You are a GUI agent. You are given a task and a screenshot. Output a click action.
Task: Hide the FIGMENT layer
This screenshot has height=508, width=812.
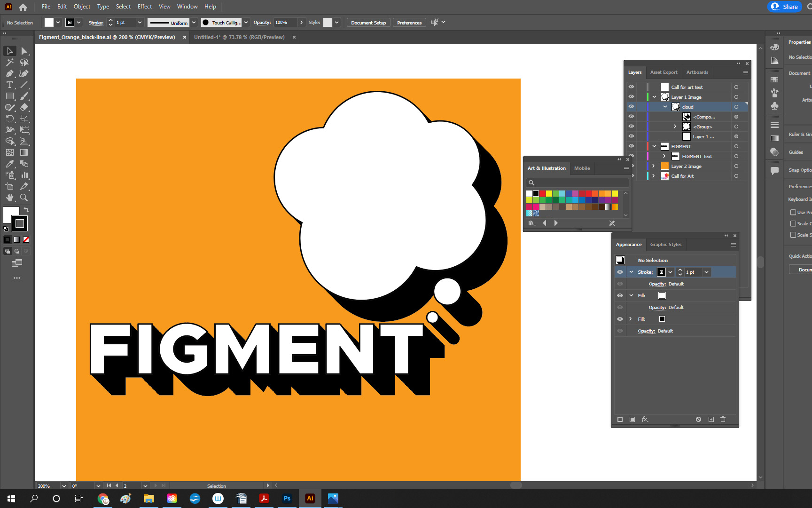pos(632,146)
